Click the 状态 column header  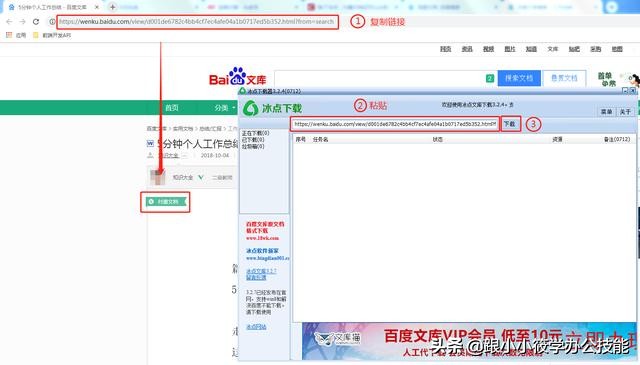(x=438, y=139)
